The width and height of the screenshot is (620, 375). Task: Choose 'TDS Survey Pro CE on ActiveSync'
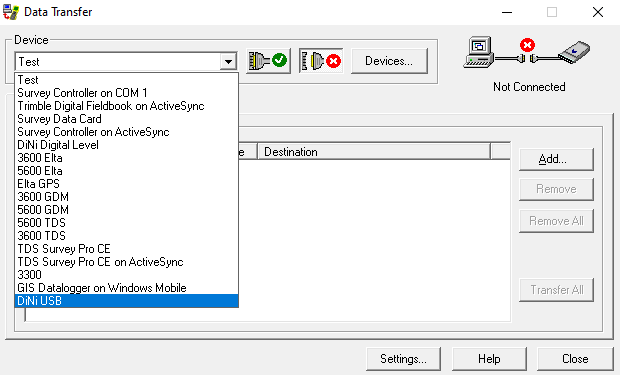coord(127,262)
